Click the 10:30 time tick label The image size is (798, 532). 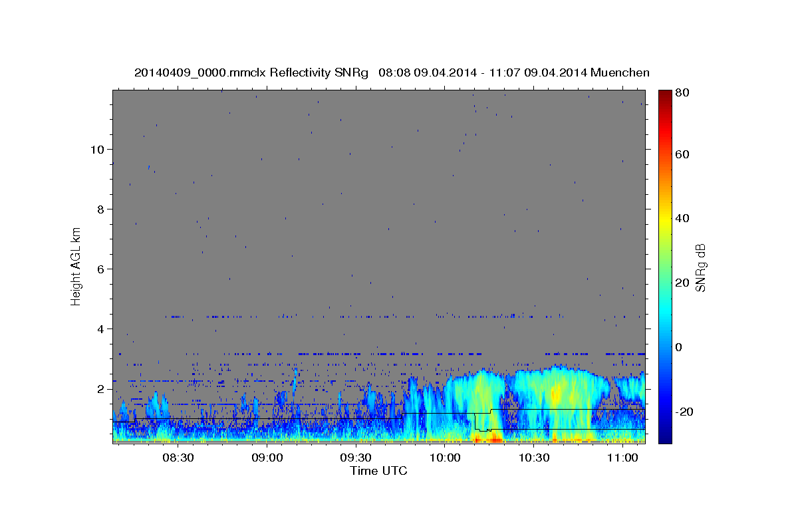(533, 458)
